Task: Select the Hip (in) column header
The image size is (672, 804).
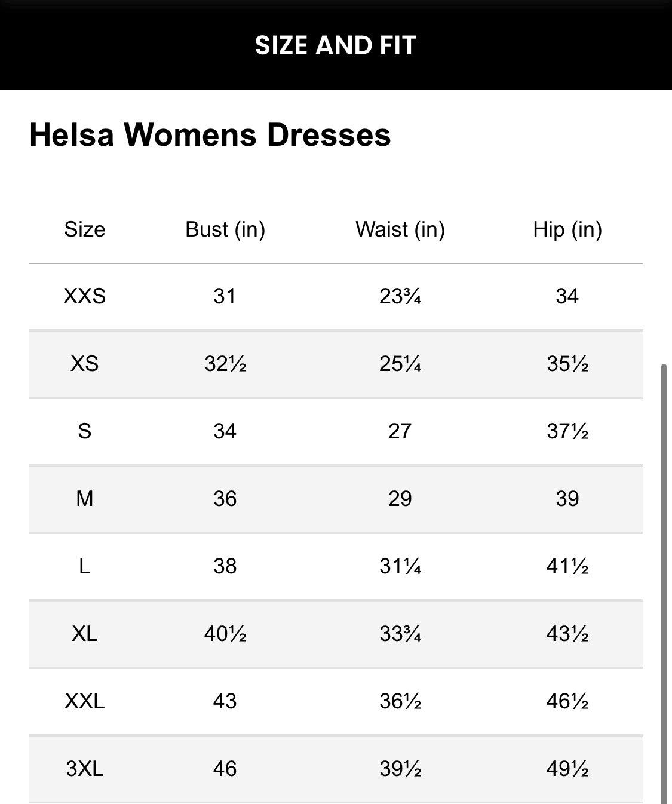Action: pyautogui.click(x=567, y=229)
